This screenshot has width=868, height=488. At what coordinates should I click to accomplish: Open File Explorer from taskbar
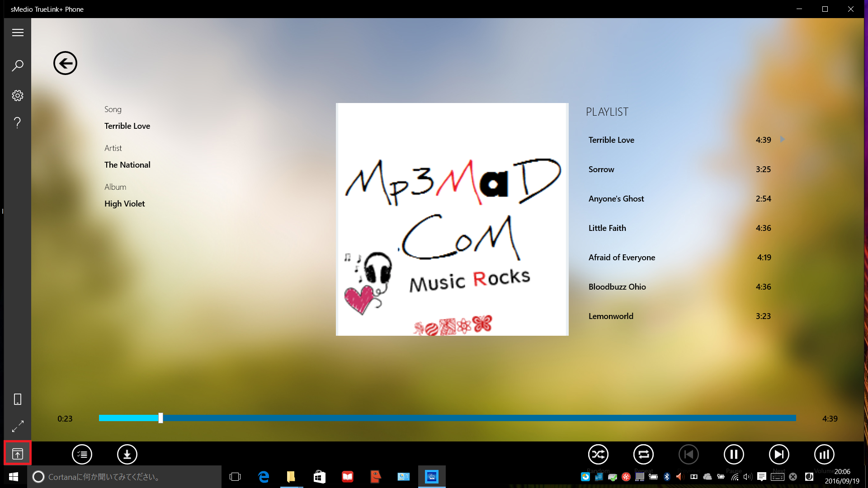[292, 477]
